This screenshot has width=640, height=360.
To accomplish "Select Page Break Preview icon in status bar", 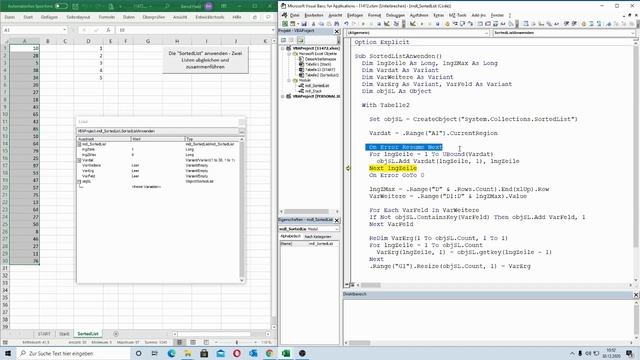I will pos(206,342).
